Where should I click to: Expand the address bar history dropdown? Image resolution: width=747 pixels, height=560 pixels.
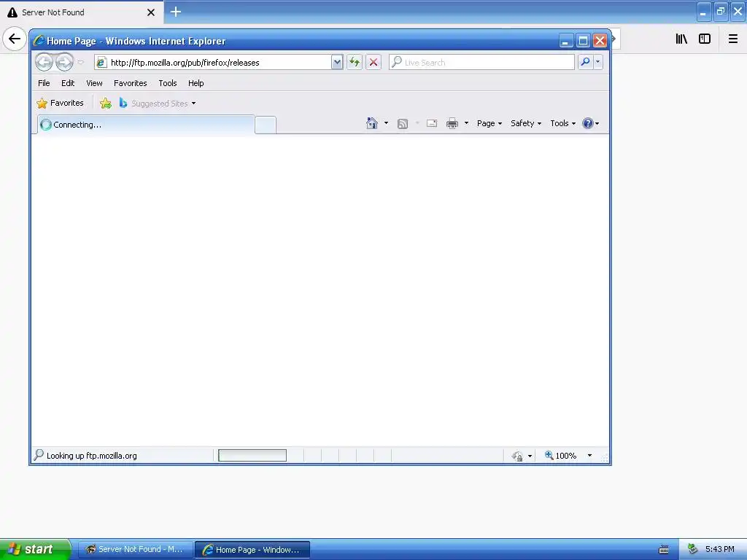[x=337, y=62]
